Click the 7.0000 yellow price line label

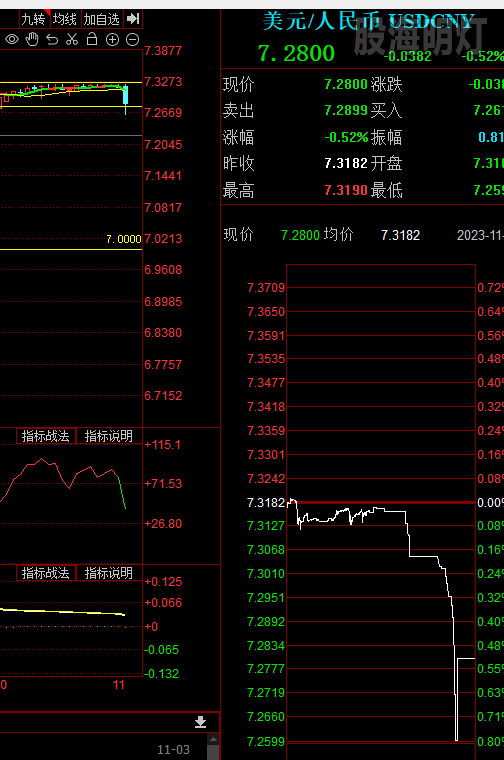[124, 239]
